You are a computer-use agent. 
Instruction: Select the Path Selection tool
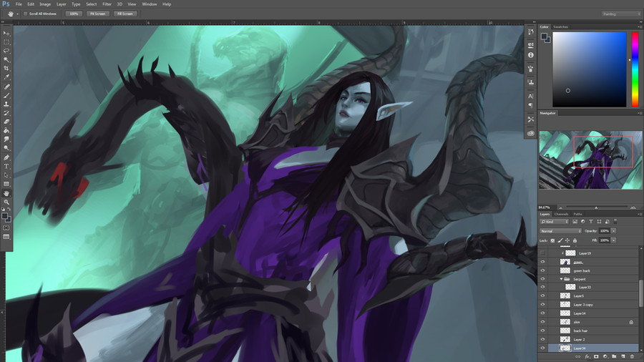(6, 175)
